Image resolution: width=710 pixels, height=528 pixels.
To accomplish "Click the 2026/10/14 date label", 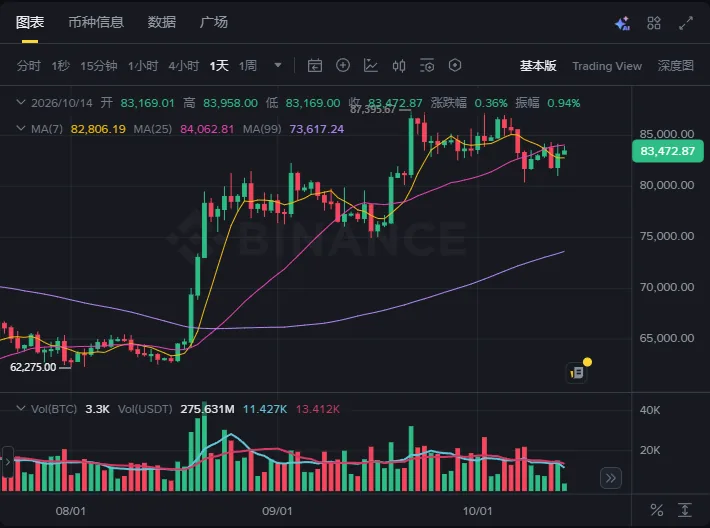I will [x=62, y=103].
